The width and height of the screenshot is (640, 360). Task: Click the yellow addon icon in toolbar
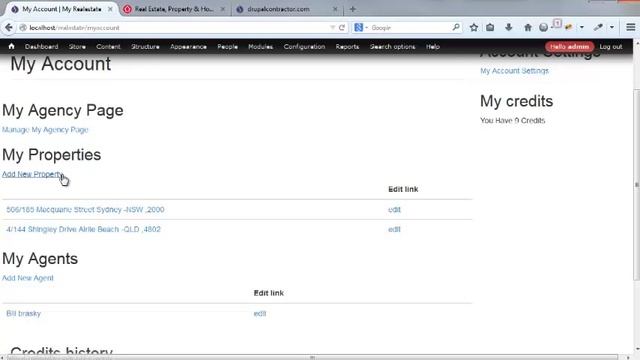pyautogui.click(x=569, y=27)
